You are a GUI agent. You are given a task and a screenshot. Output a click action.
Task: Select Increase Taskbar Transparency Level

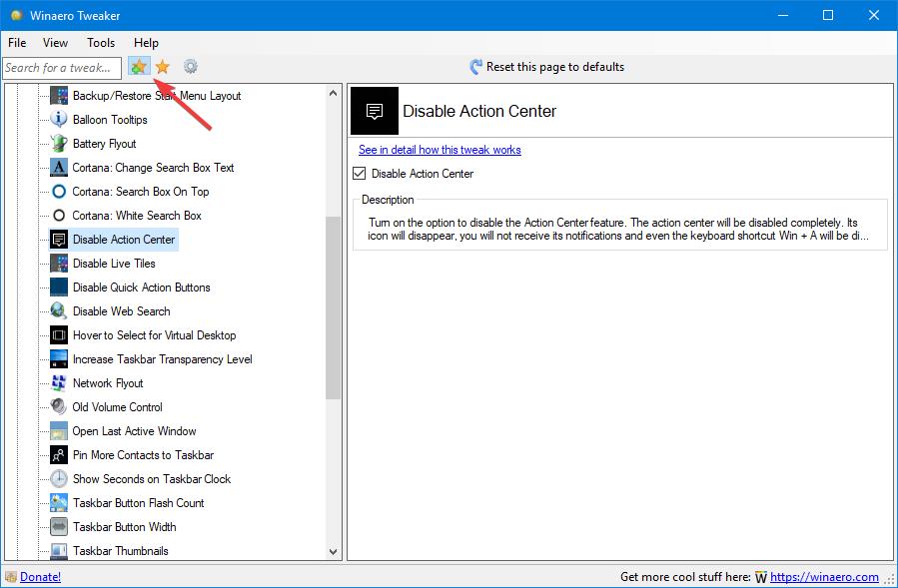(163, 359)
